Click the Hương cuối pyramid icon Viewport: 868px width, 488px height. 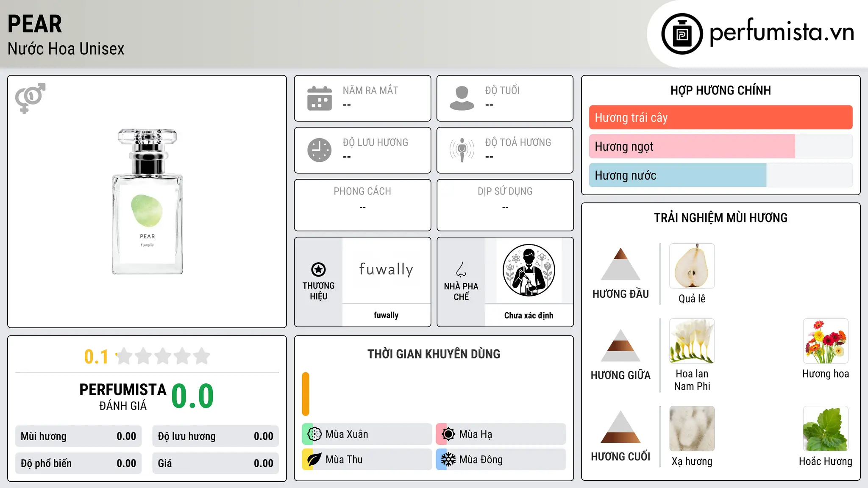(x=620, y=427)
